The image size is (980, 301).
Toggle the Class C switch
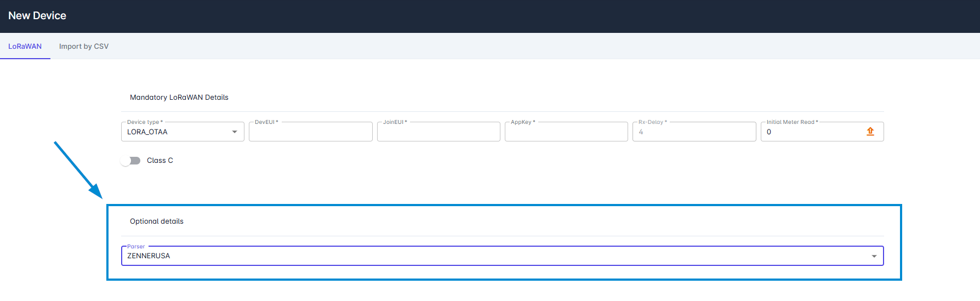131,161
